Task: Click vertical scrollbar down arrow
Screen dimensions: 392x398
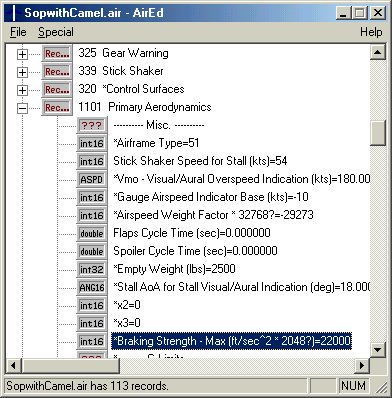Action: [378, 350]
